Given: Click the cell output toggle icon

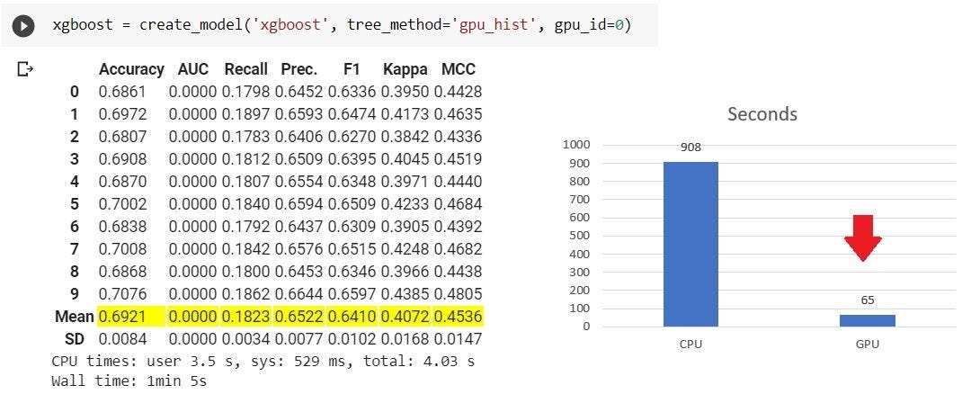Looking at the screenshot, I should tap(25, 69).
